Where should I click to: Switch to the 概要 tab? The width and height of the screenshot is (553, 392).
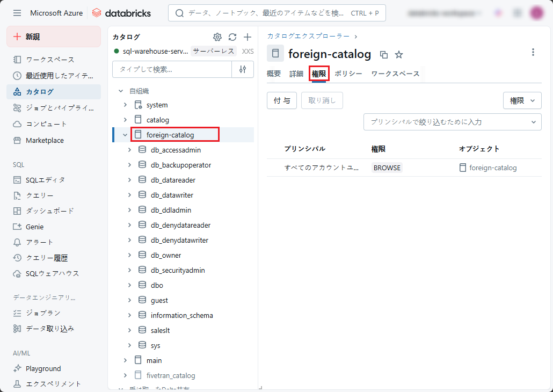tap(274, 74)
